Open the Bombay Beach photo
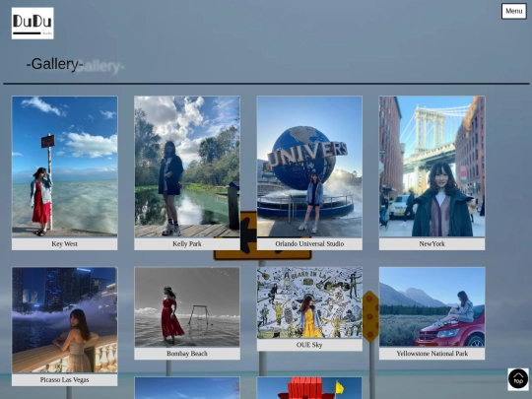This screenshot has width=532, height=399. point(187,306)
